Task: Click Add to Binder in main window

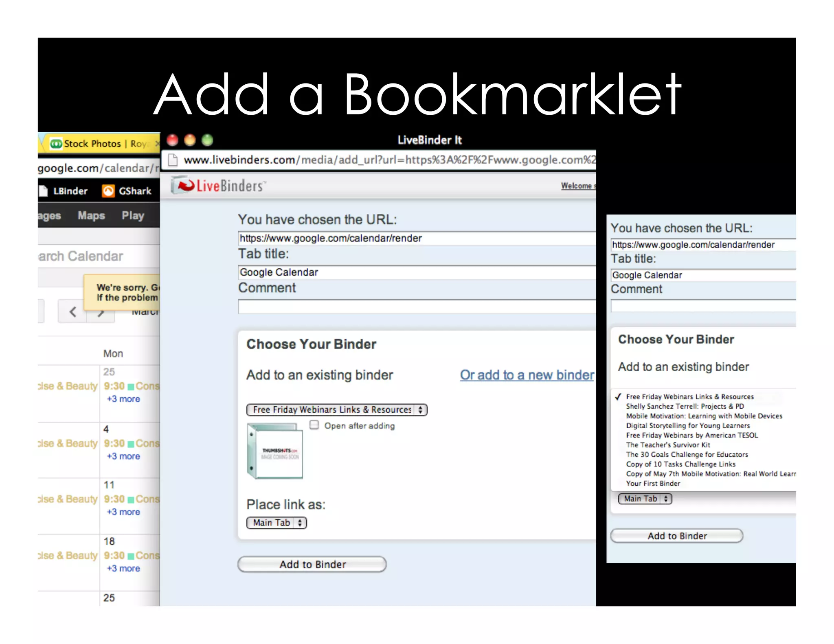Action: tap(312, 564)
